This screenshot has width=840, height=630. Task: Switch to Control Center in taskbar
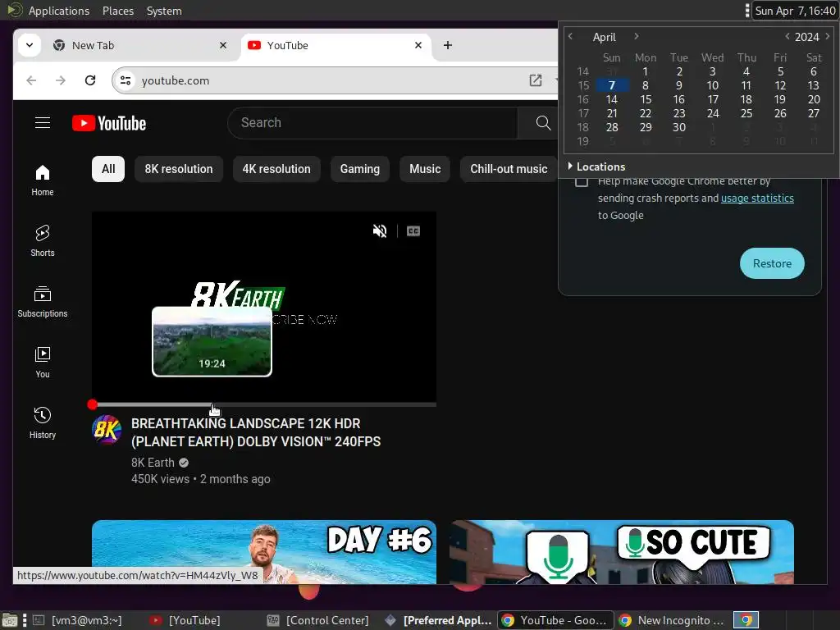318,620
